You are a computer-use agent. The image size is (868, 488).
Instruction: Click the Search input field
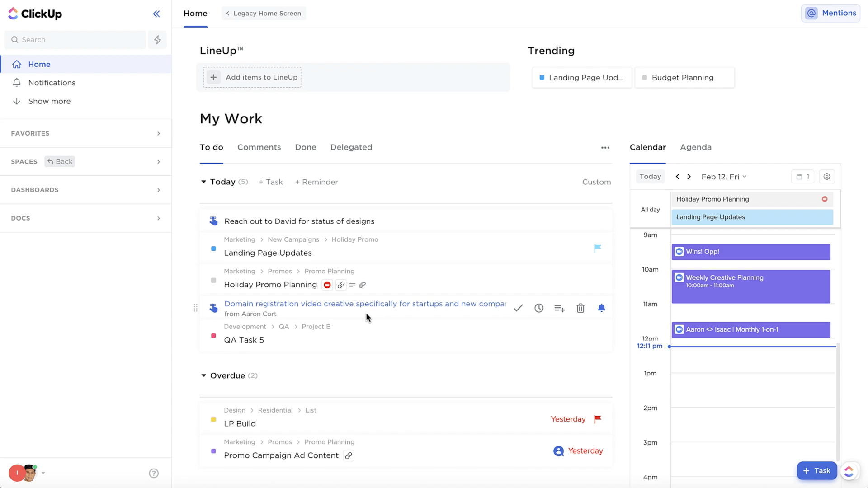75,40
